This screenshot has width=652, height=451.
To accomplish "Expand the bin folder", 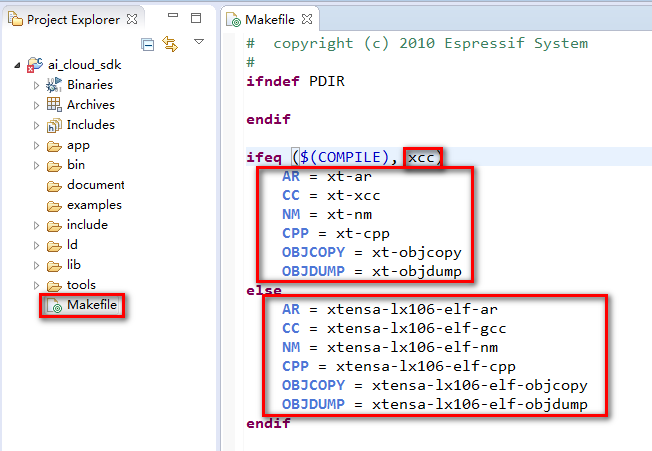I will 37,165.
